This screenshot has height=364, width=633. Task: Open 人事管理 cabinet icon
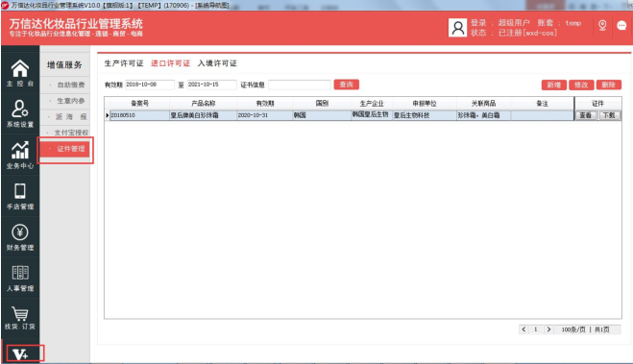coord(20,279)
